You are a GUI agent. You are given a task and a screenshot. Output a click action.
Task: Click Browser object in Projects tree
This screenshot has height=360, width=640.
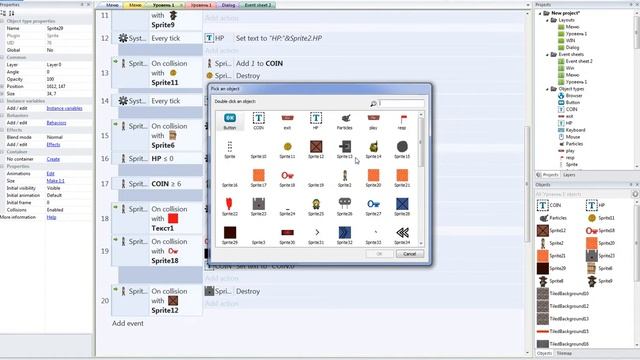pos(570,96)
